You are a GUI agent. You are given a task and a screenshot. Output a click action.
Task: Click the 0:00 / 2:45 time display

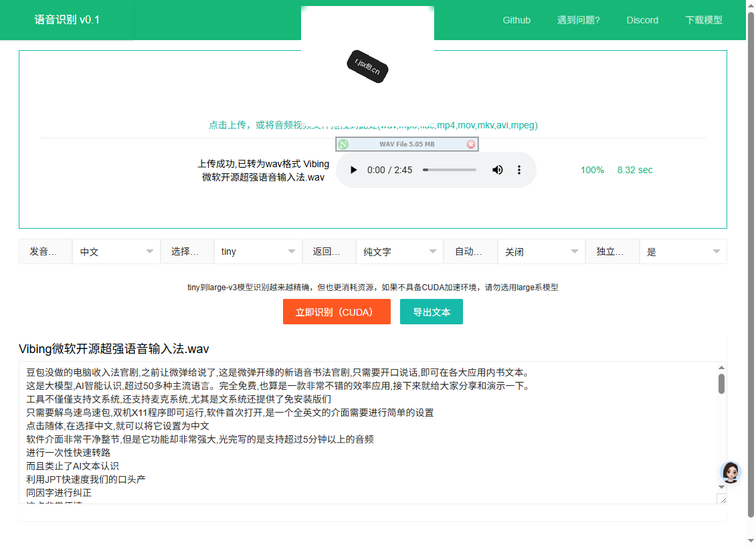(389, 170)
